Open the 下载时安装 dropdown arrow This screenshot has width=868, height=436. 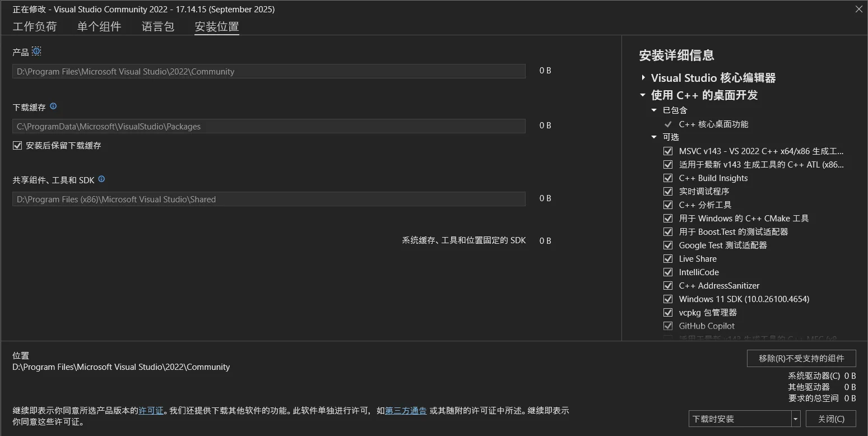point(796,419)
